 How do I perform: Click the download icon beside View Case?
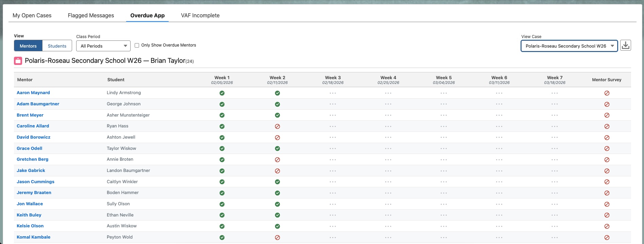pyautogui.click(x=625, y=45)
